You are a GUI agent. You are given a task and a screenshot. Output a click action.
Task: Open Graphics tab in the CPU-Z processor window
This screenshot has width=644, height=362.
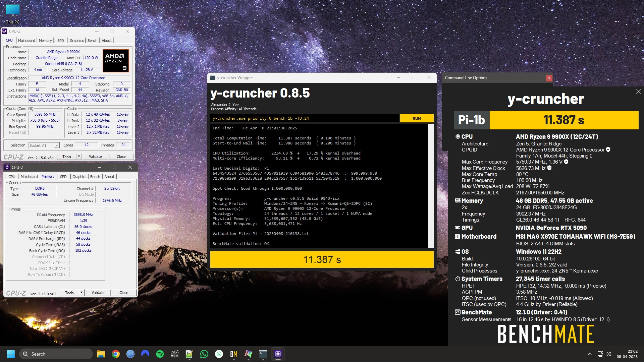click(77, 41)
